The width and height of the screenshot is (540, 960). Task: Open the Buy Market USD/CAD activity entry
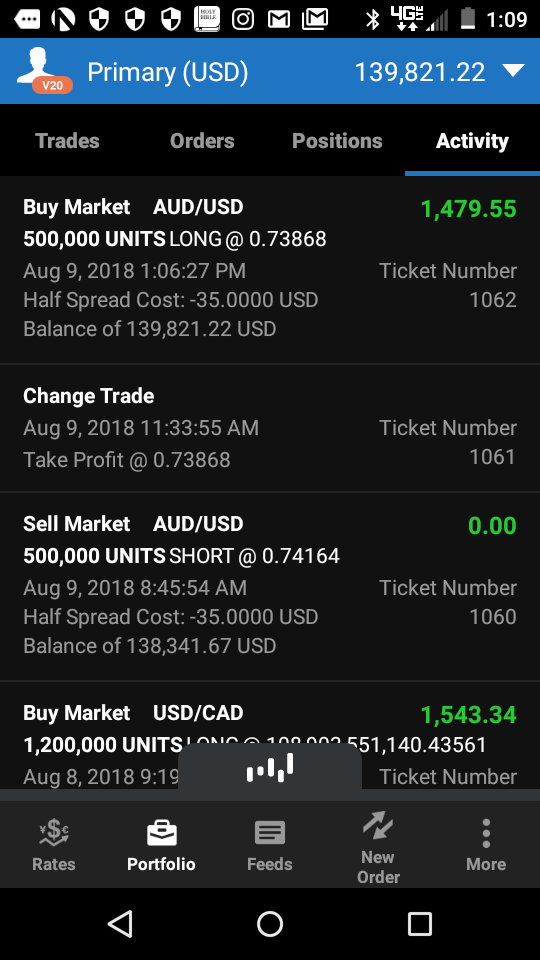coord(270,735)
